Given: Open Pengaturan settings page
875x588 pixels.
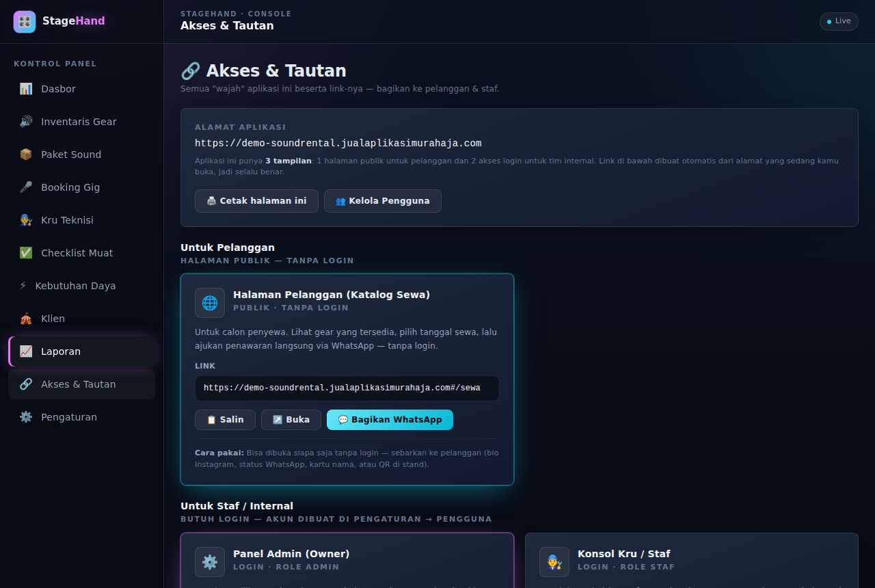Looking at the screenshot, I should 82,417.
